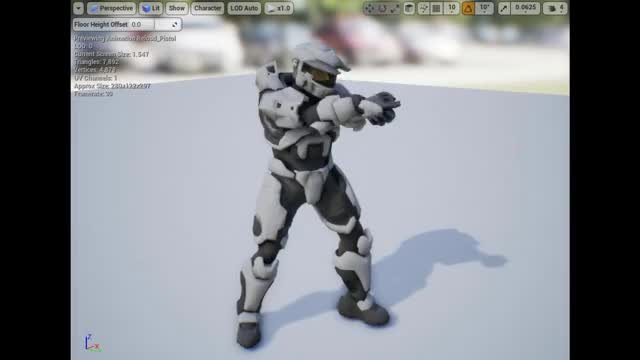Toggle the transform coordinate system icon
The width and height of the screenshot is (640, 360).
pos(409,8)
